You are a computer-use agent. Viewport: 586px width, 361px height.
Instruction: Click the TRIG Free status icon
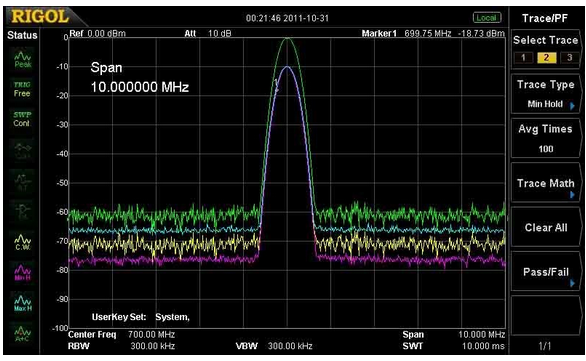point(22,89)
